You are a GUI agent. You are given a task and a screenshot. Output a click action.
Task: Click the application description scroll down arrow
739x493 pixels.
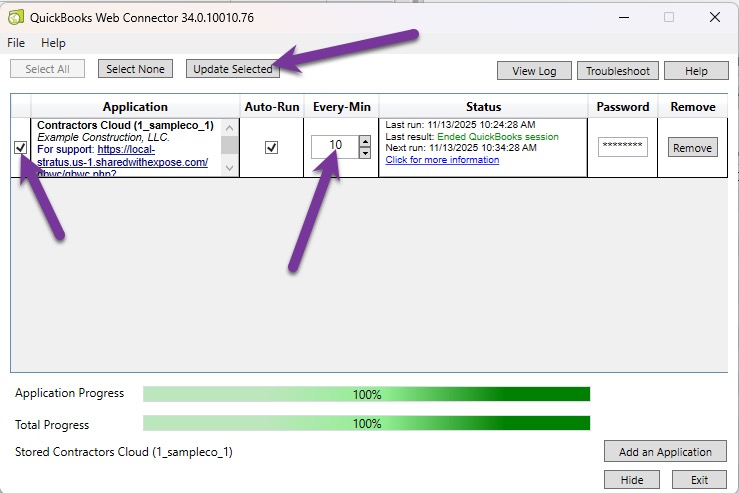230,168
